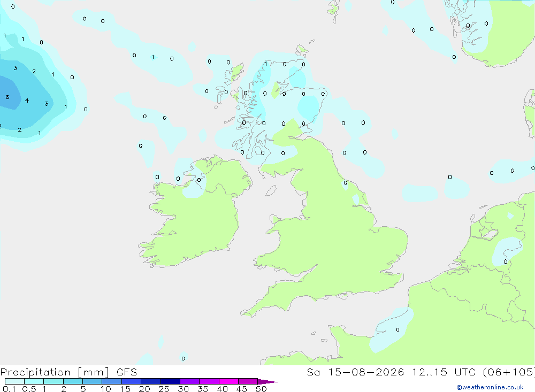Screen dimensions: 535x392
Task: Click the 30–35 mm legend color swatch
Action: click(189, 381)
